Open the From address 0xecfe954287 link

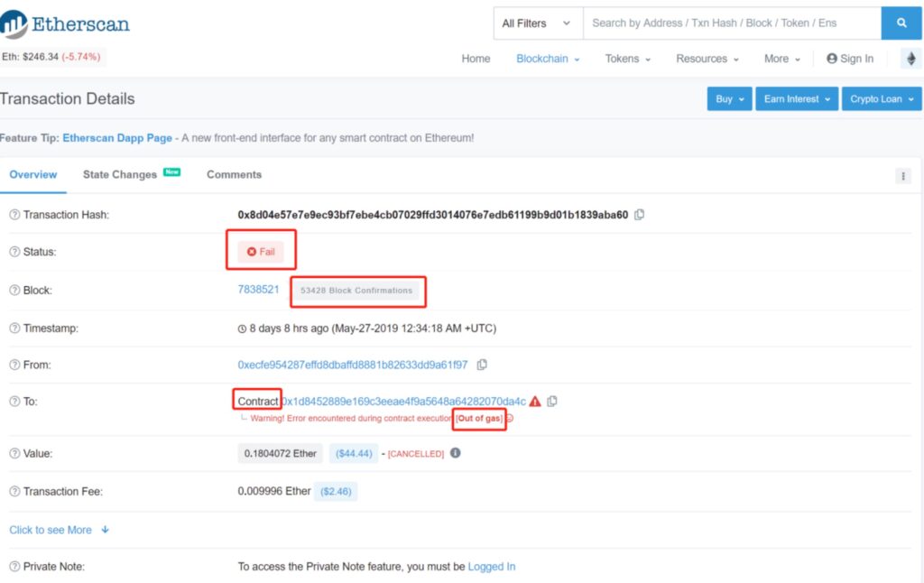click(x=353, y=365)
